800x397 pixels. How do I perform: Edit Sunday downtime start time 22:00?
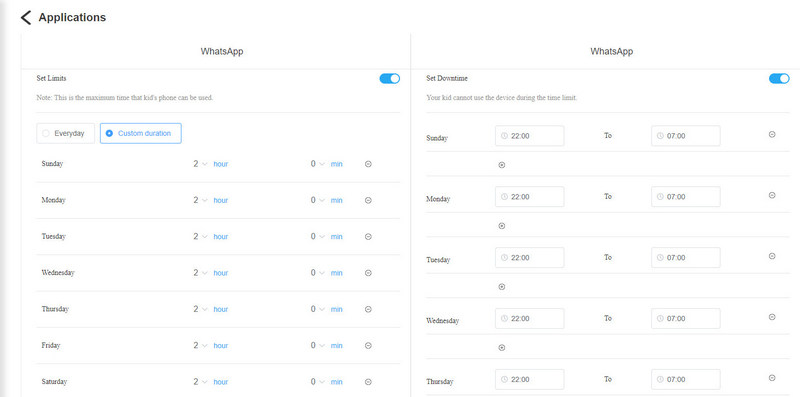coord(530,136)
